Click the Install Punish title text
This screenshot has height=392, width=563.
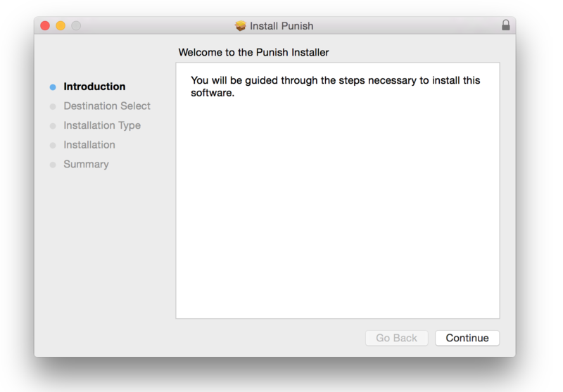tap(282, 26)
